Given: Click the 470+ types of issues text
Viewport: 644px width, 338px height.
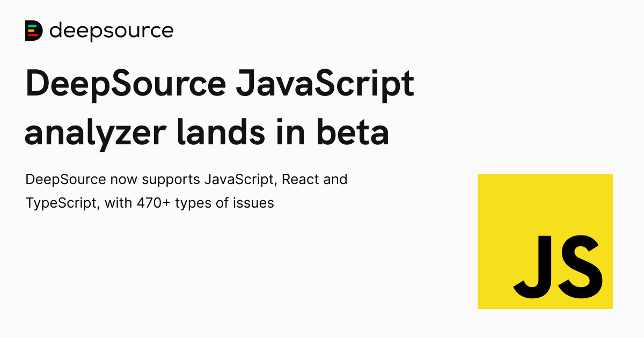Looking at the screenshot, I should (206, 203).
